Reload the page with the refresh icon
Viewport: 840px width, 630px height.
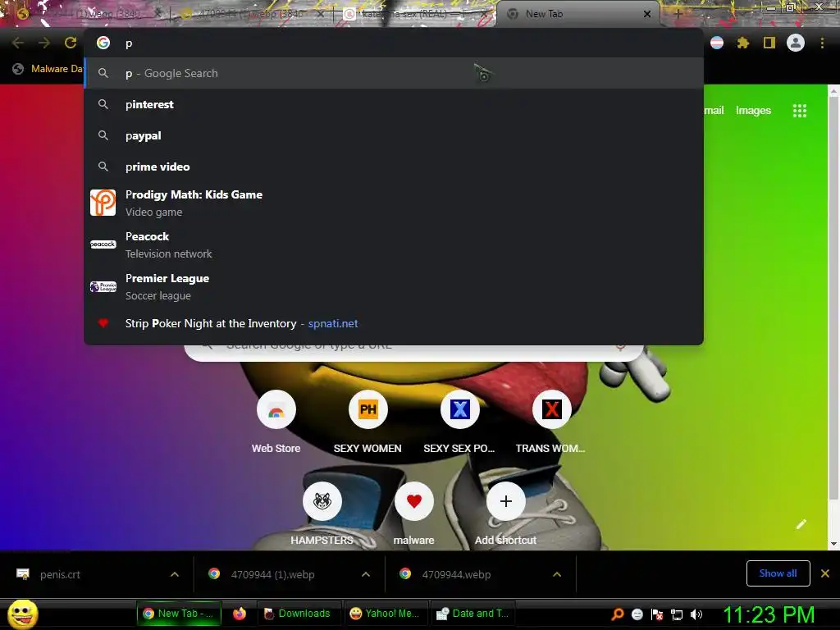(x=71, y=43)
